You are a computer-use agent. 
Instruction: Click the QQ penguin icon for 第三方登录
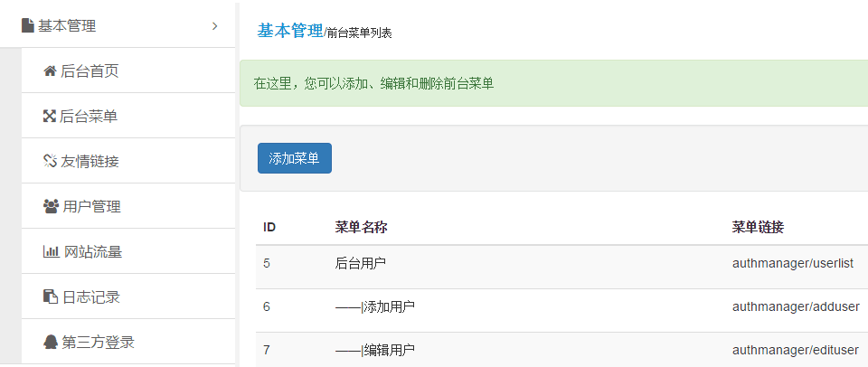click(51, 343)
